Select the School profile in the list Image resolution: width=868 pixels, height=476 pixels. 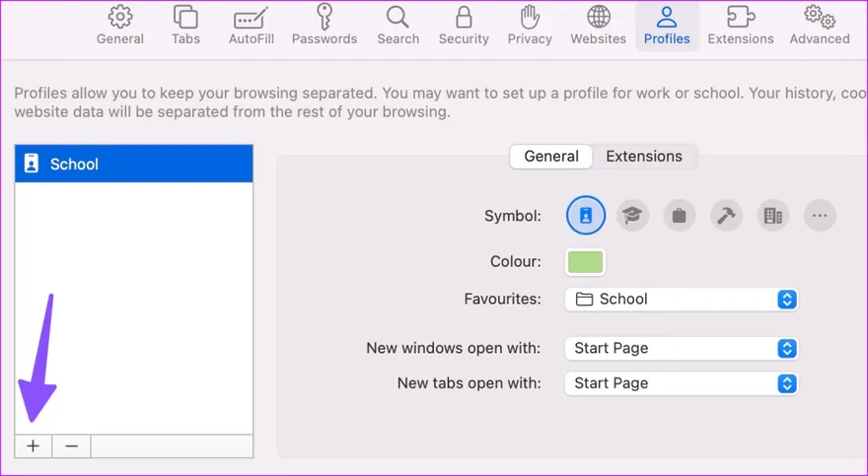pyautogui.click(x=134, y=165)
